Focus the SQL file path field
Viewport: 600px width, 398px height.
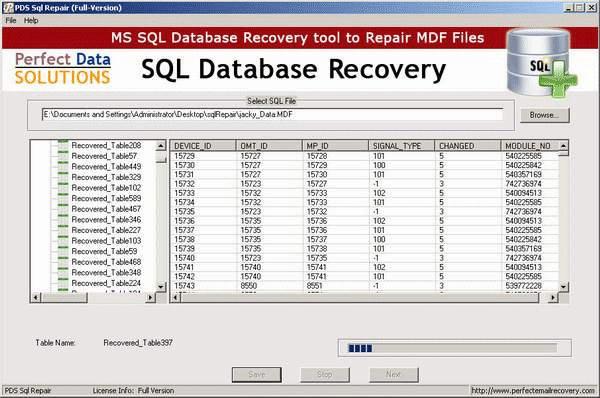[x=272, y=114]
